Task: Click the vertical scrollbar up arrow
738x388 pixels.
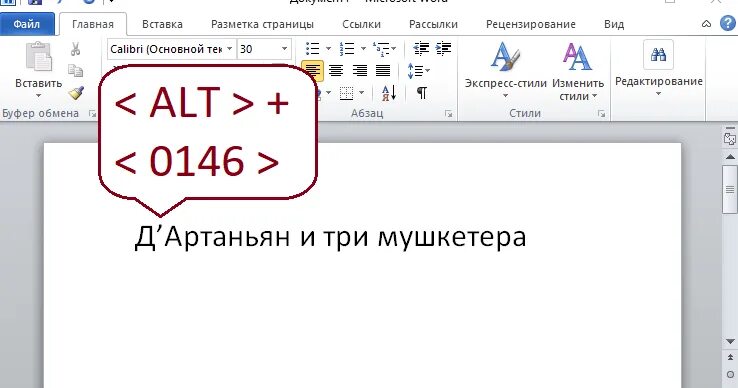Action: coord(730,157)
